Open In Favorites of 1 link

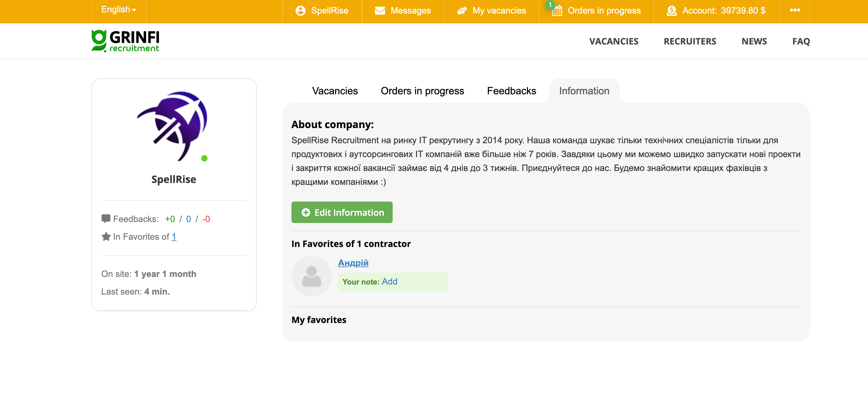pyautogui.click(x=174, y=237)
